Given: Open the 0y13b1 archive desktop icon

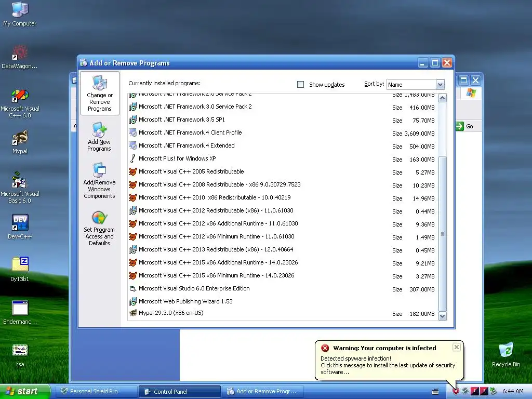Looking at the screenshot, I should coord(20,270).
